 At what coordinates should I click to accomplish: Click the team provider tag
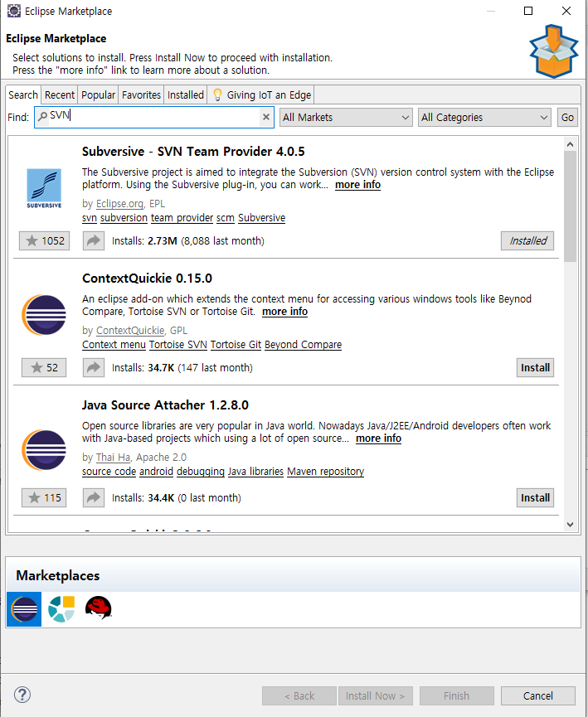182,218
